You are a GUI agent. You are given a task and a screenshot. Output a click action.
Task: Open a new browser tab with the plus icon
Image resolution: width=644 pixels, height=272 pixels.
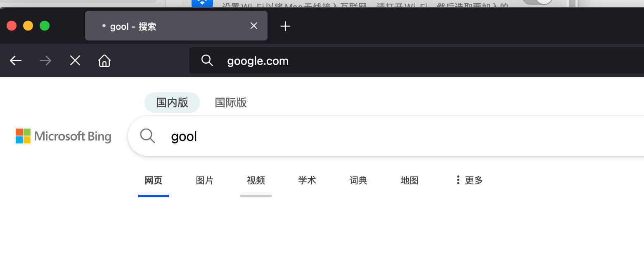(285, 26)
